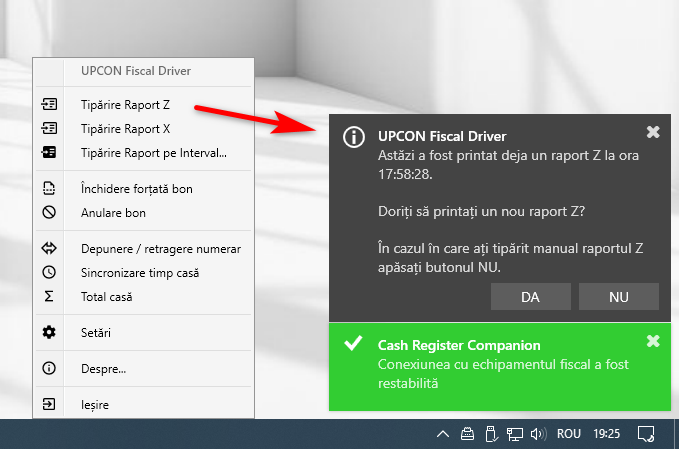This screenshot has height=449, width=679.
Task: Open the volume speaker tray icon
Action: (539, 433)
